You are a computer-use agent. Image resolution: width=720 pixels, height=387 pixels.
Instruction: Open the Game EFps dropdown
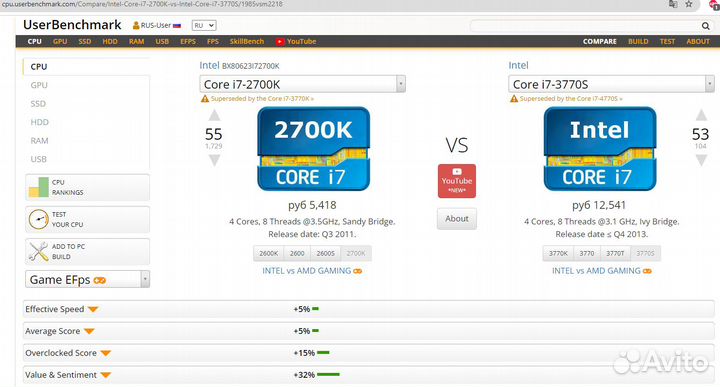click(x=87, y=279)
